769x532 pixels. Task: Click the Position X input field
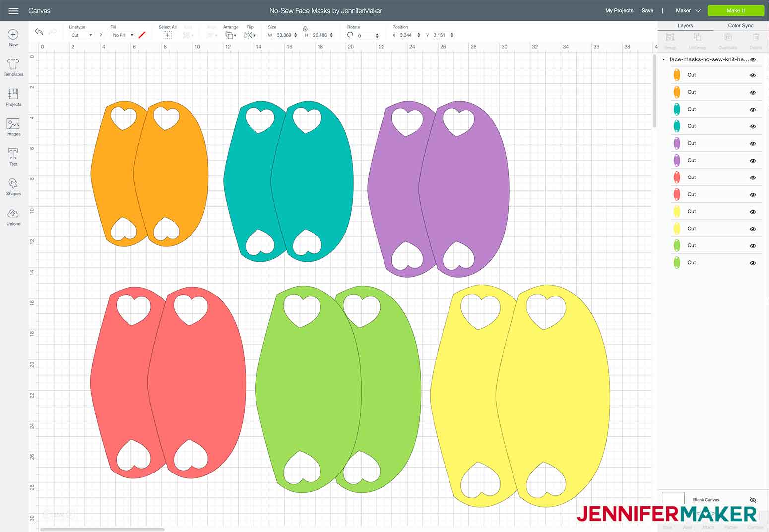pyautogui.click(x=407, y=35)
